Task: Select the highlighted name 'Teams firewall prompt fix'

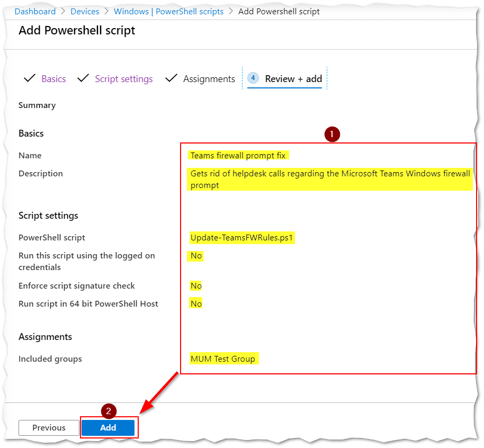Action: [x=238, y=155]
